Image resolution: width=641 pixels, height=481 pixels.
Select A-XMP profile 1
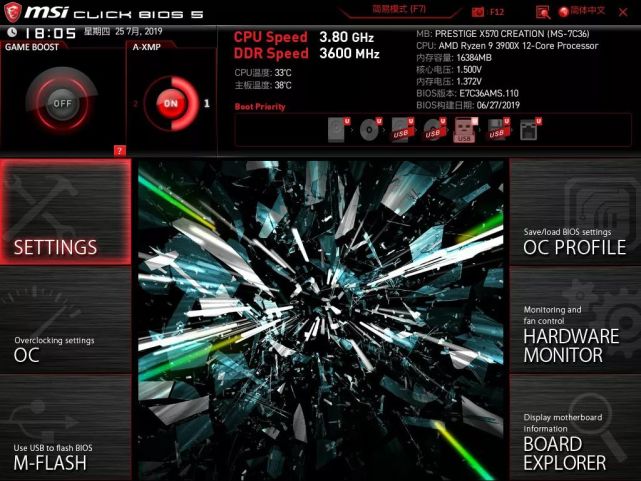click(x=206, y=103)
